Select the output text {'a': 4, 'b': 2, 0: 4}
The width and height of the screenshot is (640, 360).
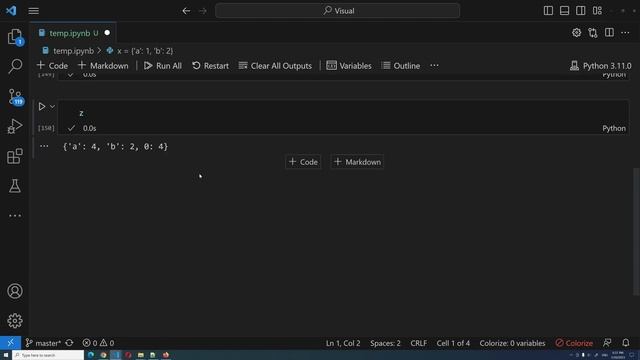[x=116, y=147]
